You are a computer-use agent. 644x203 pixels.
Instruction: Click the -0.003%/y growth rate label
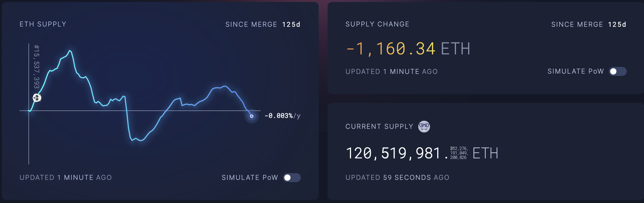[282, 116]
